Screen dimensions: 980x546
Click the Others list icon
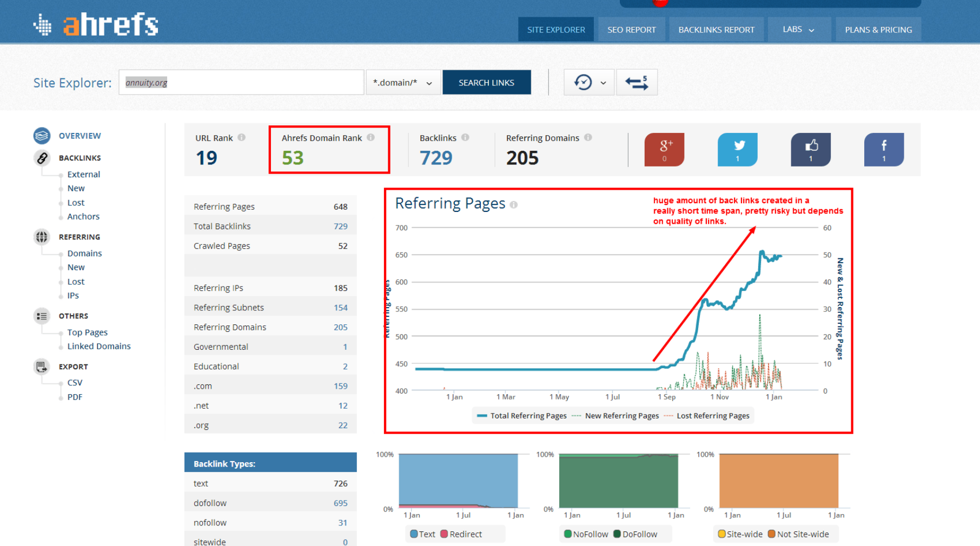42,316
